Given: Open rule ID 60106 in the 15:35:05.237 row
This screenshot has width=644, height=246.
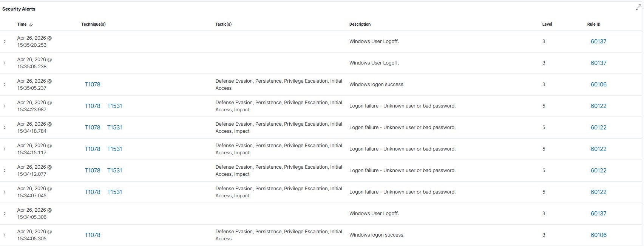Looking at the screenshot, I should (598, 85).
